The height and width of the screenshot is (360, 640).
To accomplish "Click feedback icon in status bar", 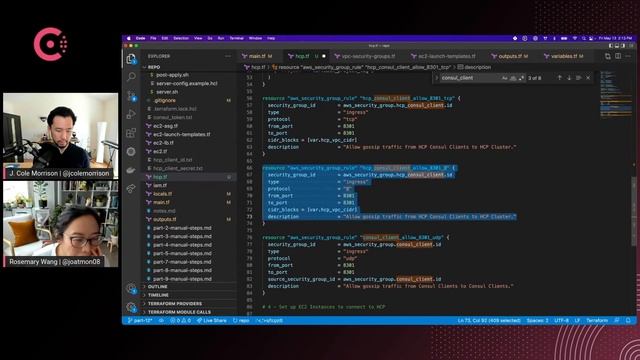I will pos(617,320).
